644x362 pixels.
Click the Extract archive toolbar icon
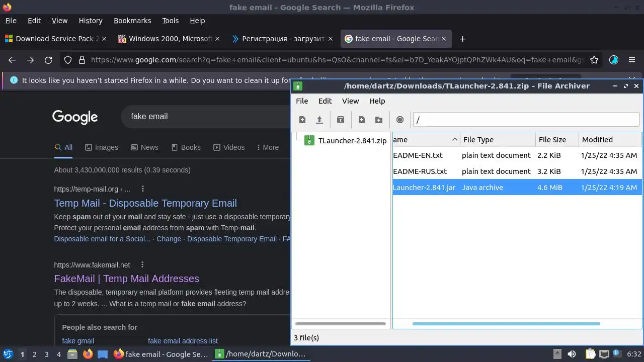(341, 120)
